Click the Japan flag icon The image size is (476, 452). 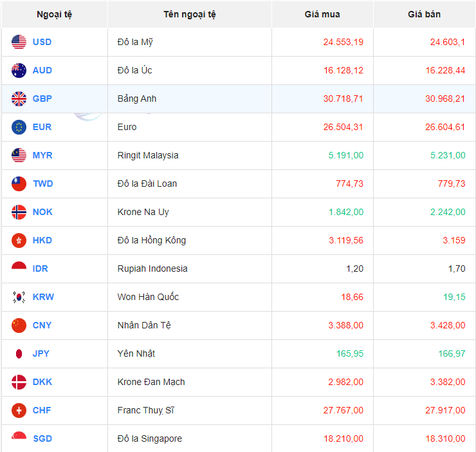[x=19, y=354]
